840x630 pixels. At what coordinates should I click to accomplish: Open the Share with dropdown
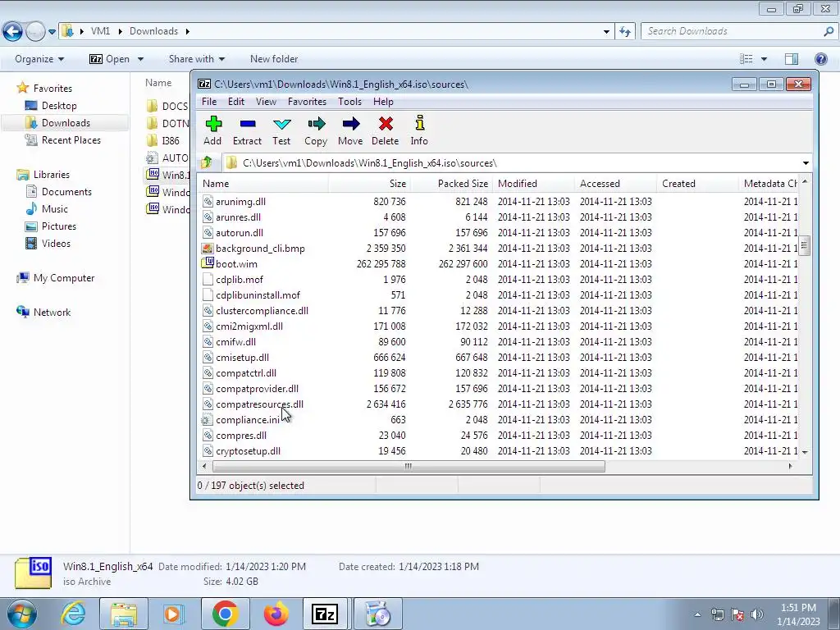click(x=197, y=59)
